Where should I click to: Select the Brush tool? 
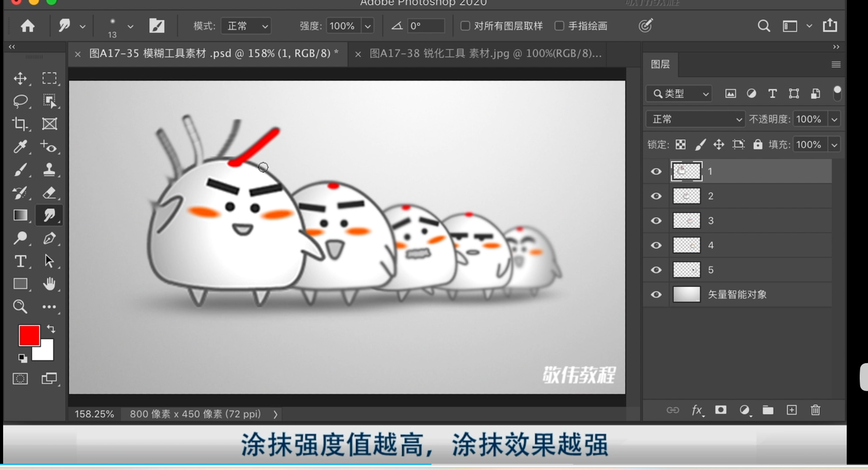click(x=20, y=170)
